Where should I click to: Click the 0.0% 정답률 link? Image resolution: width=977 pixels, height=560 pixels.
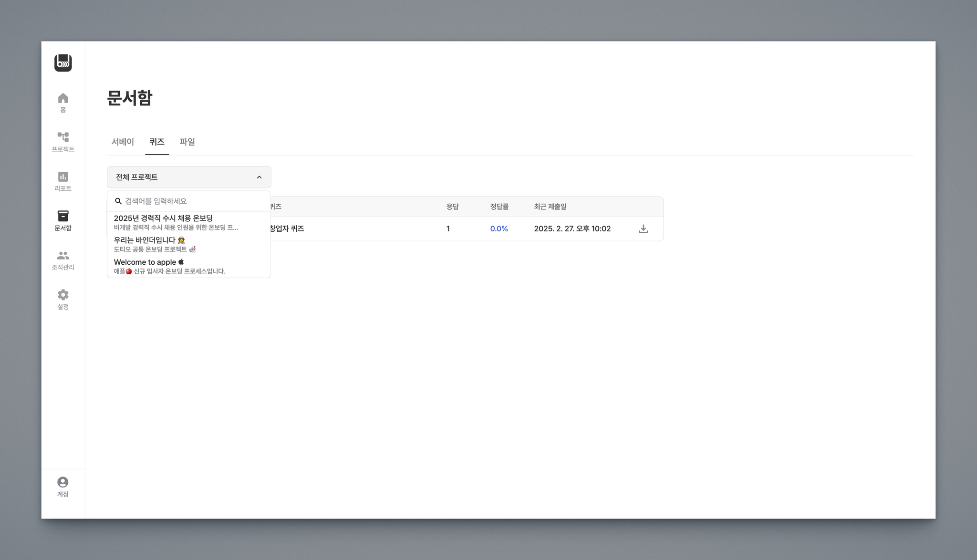tap(499, 229)
